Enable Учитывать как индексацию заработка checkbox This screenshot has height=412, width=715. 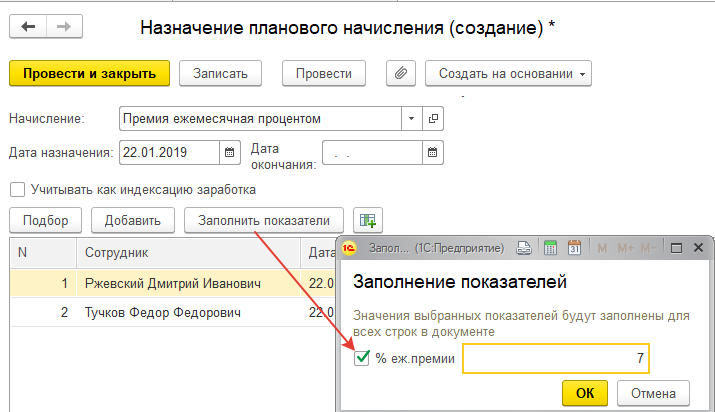(17, 190)
